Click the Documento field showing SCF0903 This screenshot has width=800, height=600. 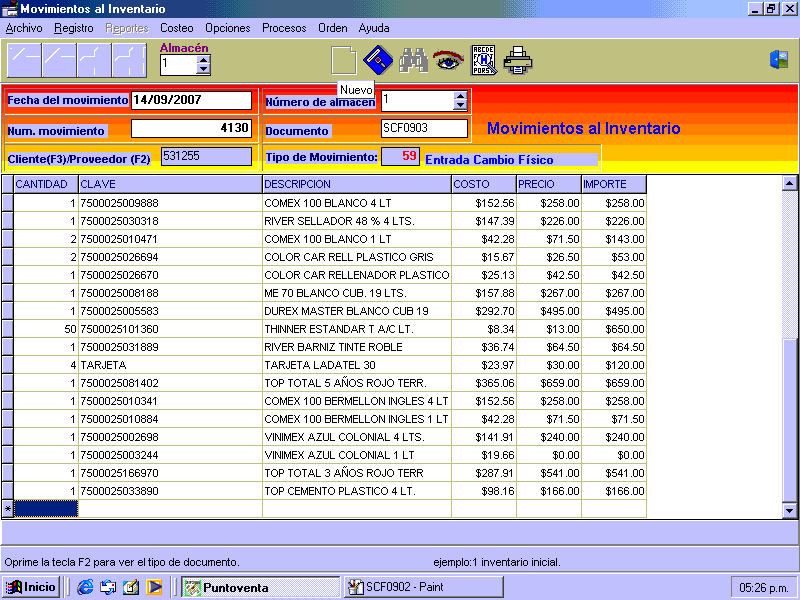[424, 129]
